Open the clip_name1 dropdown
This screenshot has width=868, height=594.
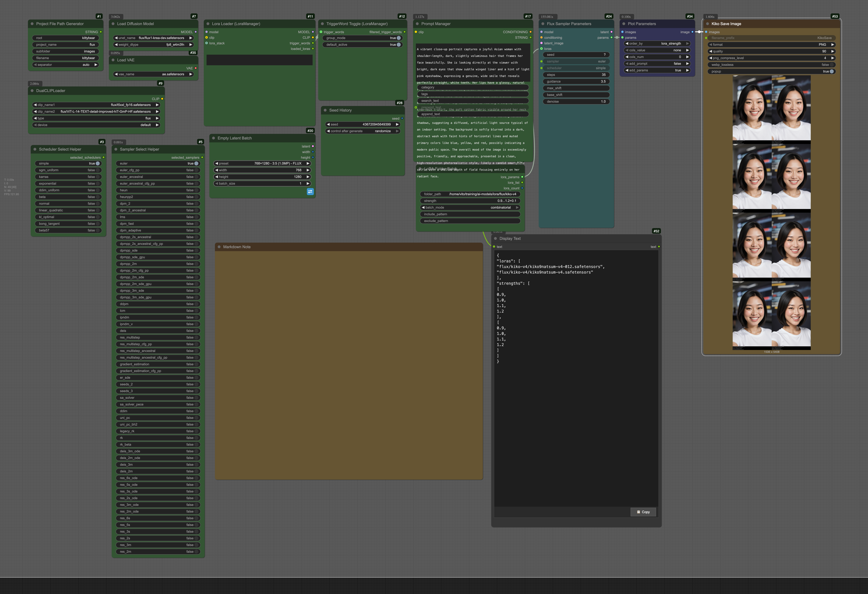(96, 105)
